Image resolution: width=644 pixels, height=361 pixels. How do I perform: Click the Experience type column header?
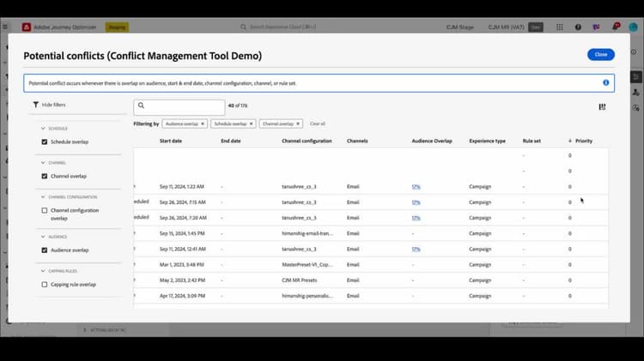[487, 141]
